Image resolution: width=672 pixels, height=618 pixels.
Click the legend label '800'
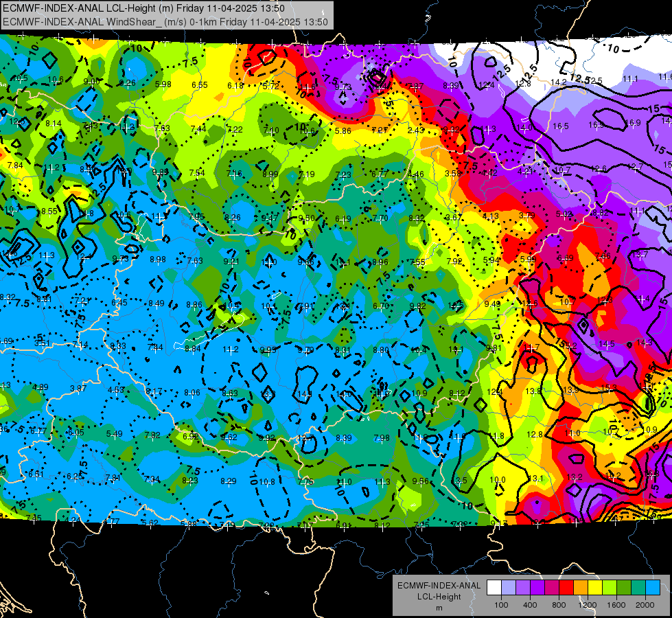click(x=559, y=605)
